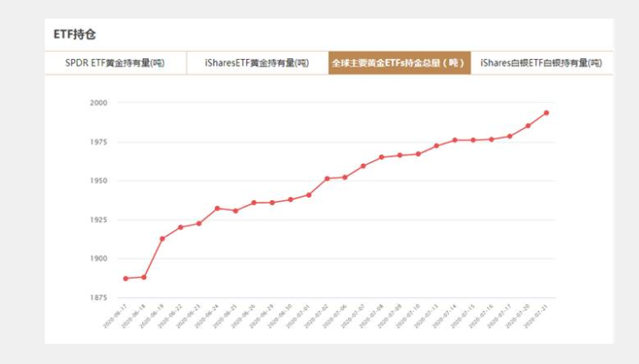Open iShares白银ETF白银持有量 tab

(541, 63)
